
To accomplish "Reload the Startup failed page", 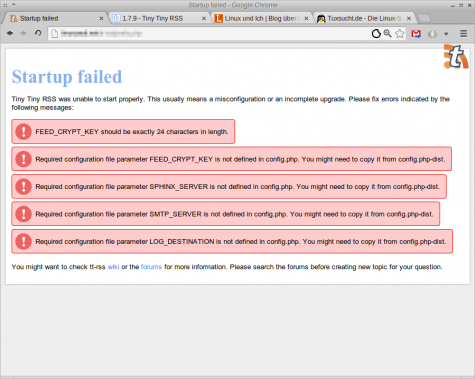I will (38, 33).
